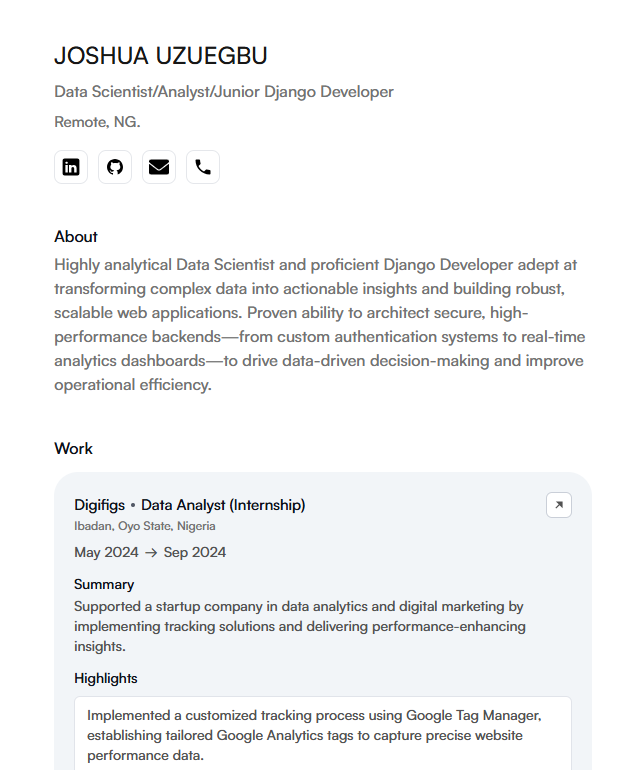This screenshot has height=770, width=634.
Task: Click the Remote, NG. location text
Action: point(97,122)
